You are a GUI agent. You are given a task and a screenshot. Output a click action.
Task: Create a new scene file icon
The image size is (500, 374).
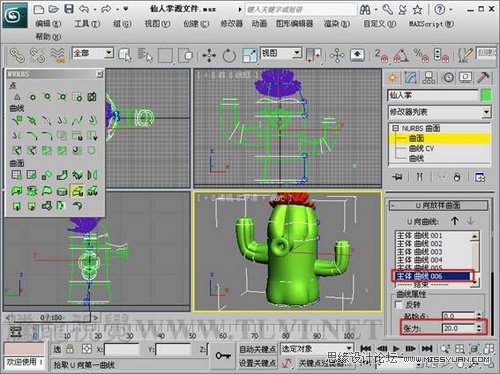(39, 9)
